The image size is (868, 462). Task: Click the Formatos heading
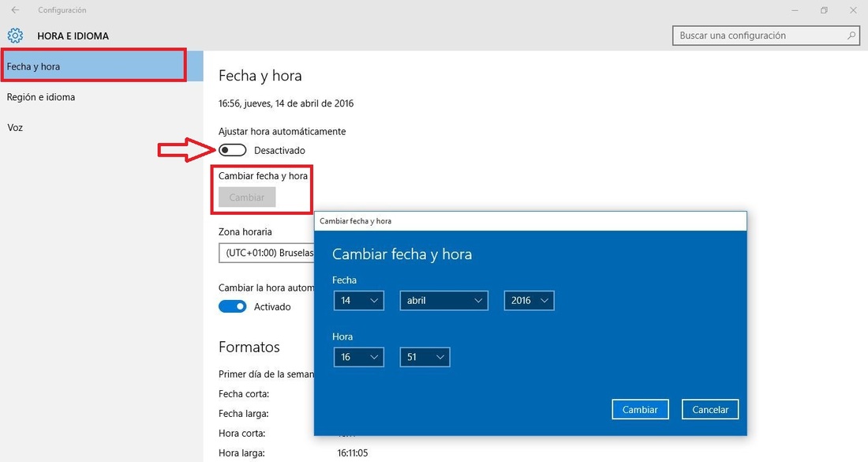point(249,347)
